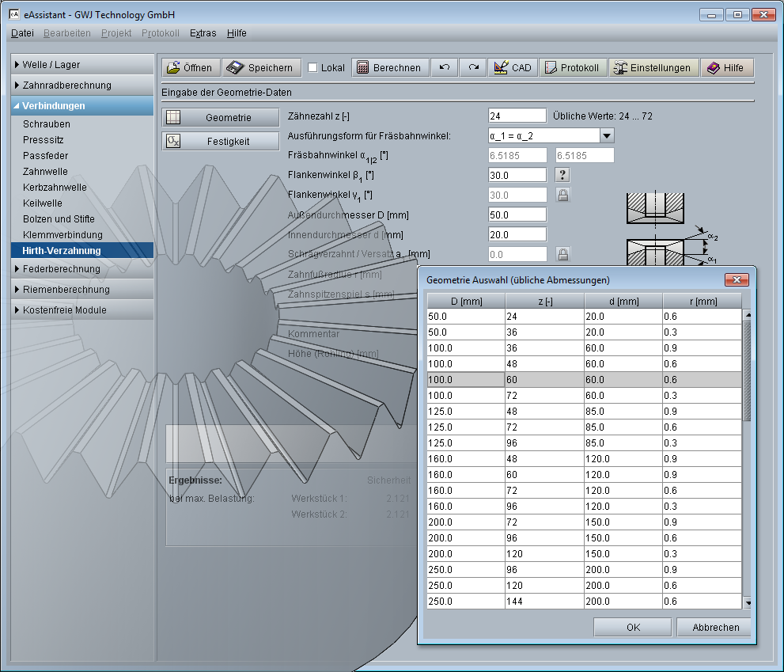The width and height of the screenshot is (784, 672).
Task: Click the redo arrow in toolbar
Action: [473, 68]
